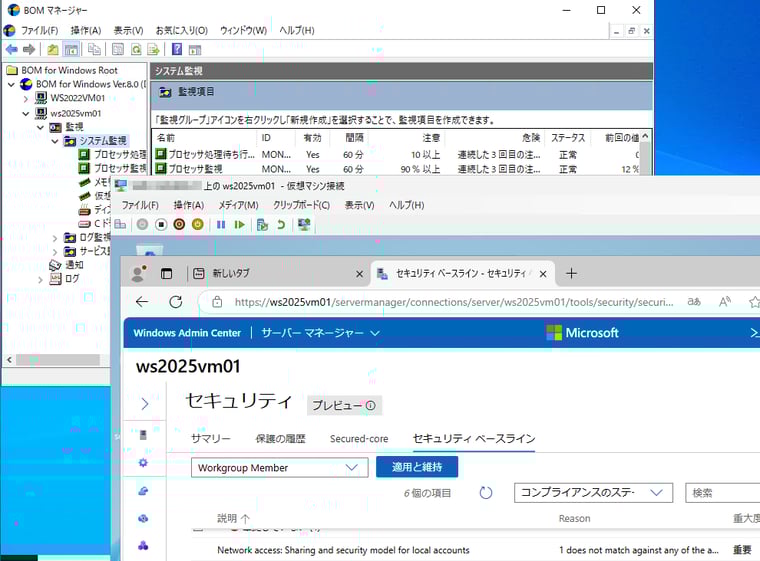Open VM connection クリップボード(C) menu
This screenshot has width=760, height=561.
(301, 205)
